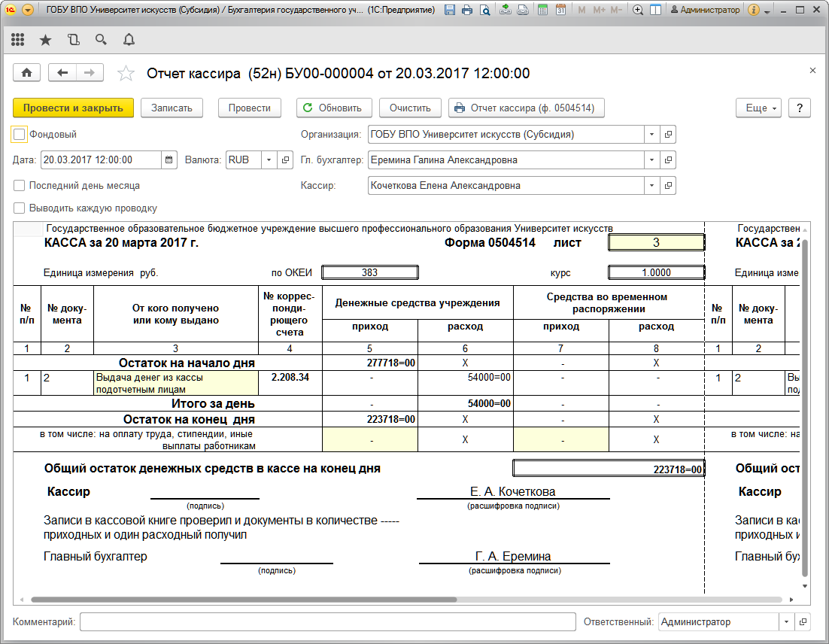This screenshot has width=829, height=644.
Task: Click the horizontal scrollbar of the report
Action: tap(244, 600)
